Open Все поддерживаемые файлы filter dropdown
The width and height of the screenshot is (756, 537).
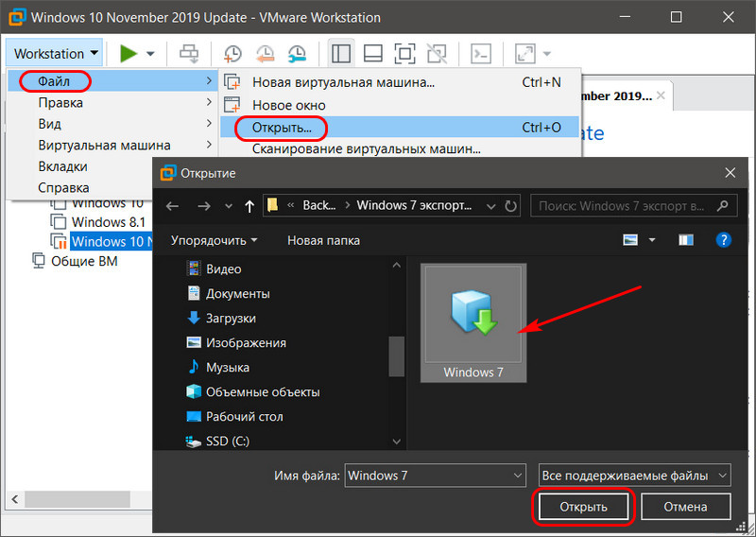[x=634, y=476]
